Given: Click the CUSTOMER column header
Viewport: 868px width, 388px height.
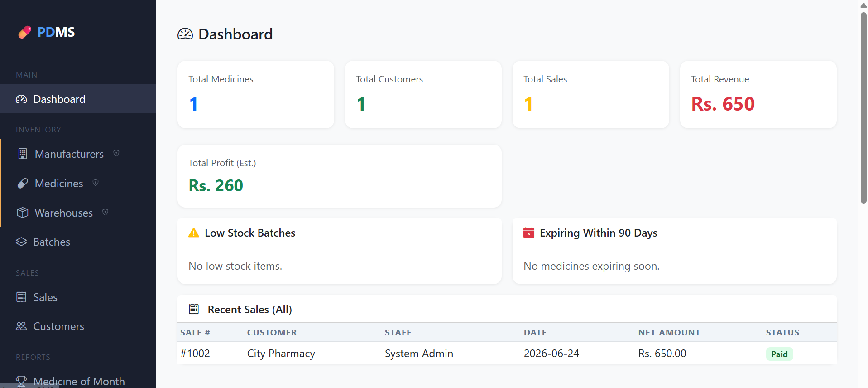Looking at the screenshot, I should point(272,333).
